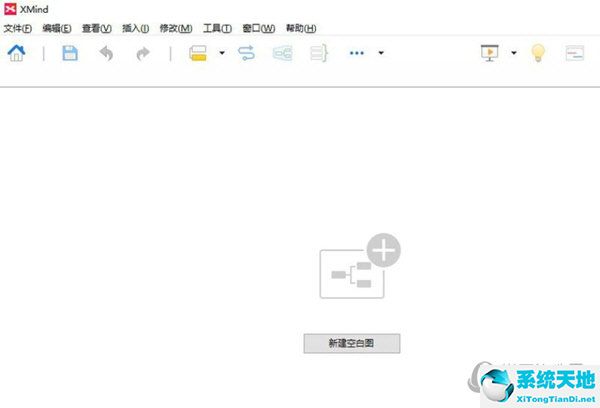The width and height of the screenshot is (600, 408).
Task: Launch brainstorming lightbulb icon
Action: pos(538,53)
